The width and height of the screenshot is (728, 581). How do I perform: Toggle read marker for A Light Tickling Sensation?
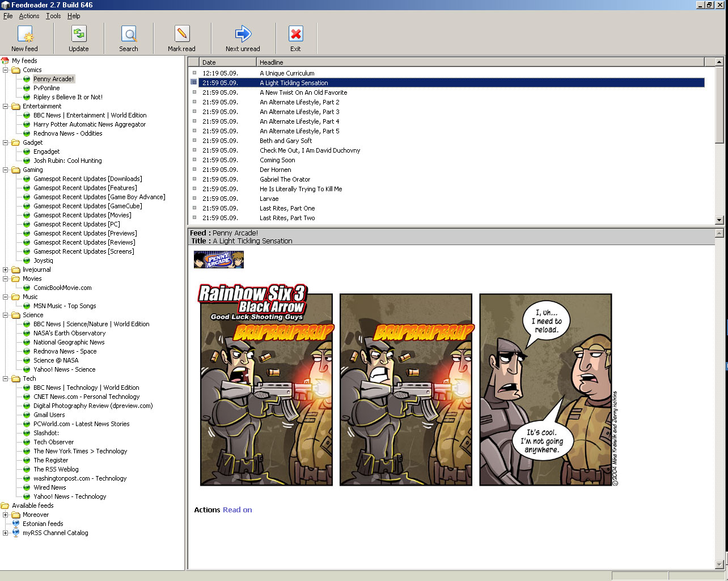(x=194, y=83)
